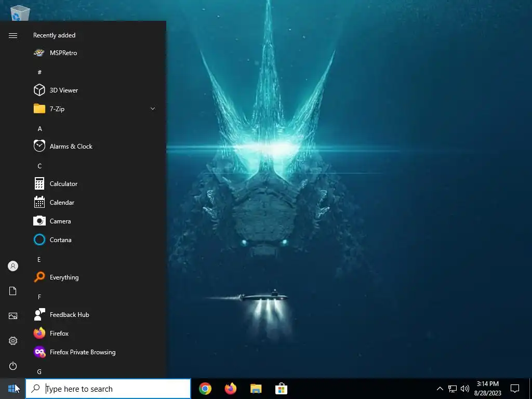Open Alarms & Clock app

[95, 146]
